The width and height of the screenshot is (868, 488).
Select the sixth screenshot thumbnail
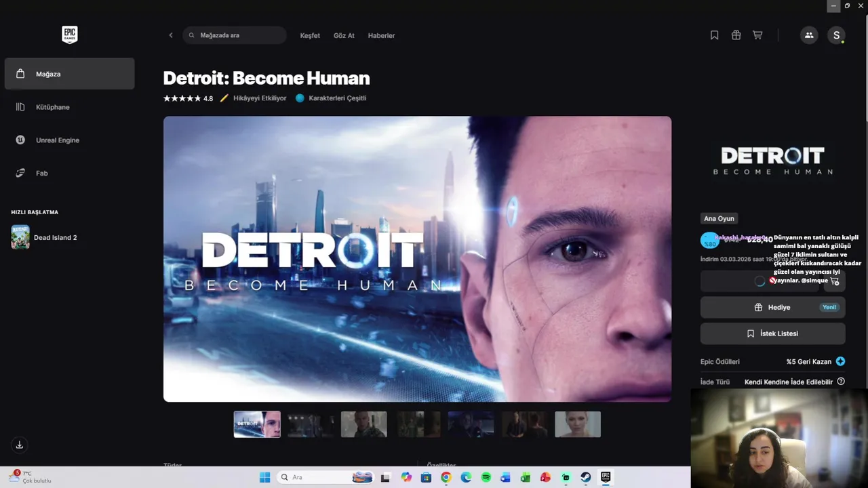(x=524, y=424)
